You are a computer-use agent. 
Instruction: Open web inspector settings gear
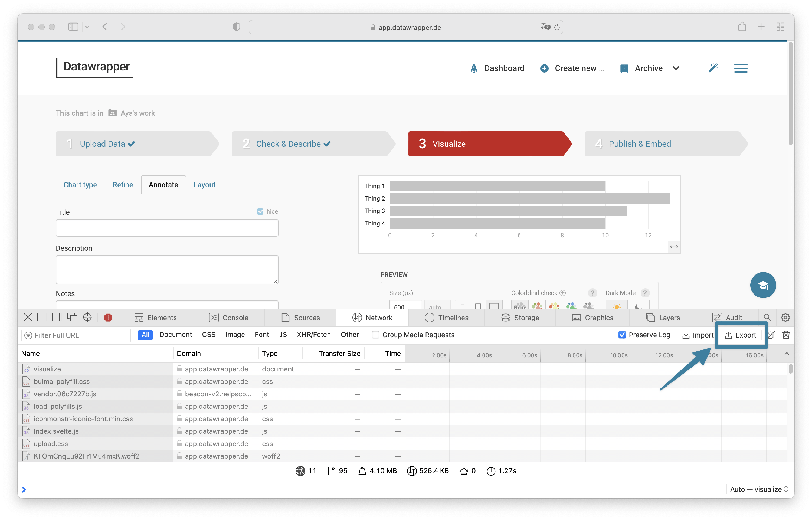tap(785, 318)
